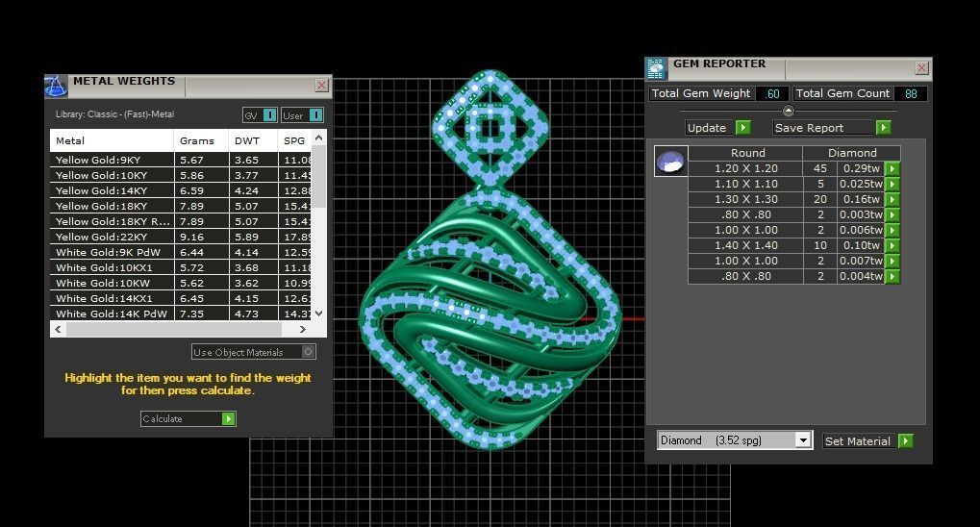Click the DWT column header
980x527 pixels.
253,140
